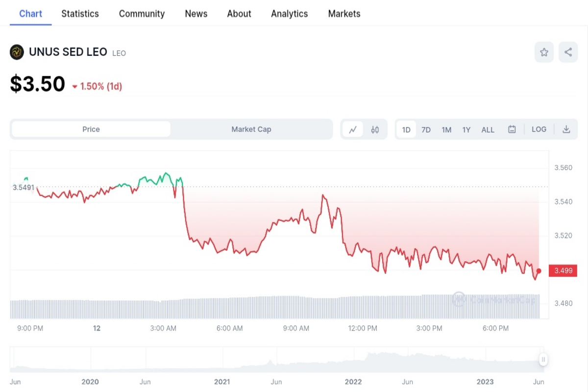Switch to line chart view icon
The image size is (588, 392).
point(353,130)
